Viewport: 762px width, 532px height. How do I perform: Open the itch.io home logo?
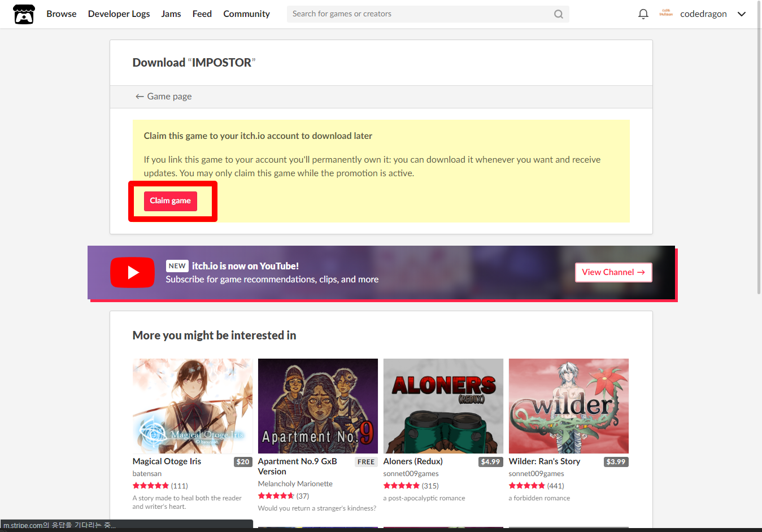point(24,14)
